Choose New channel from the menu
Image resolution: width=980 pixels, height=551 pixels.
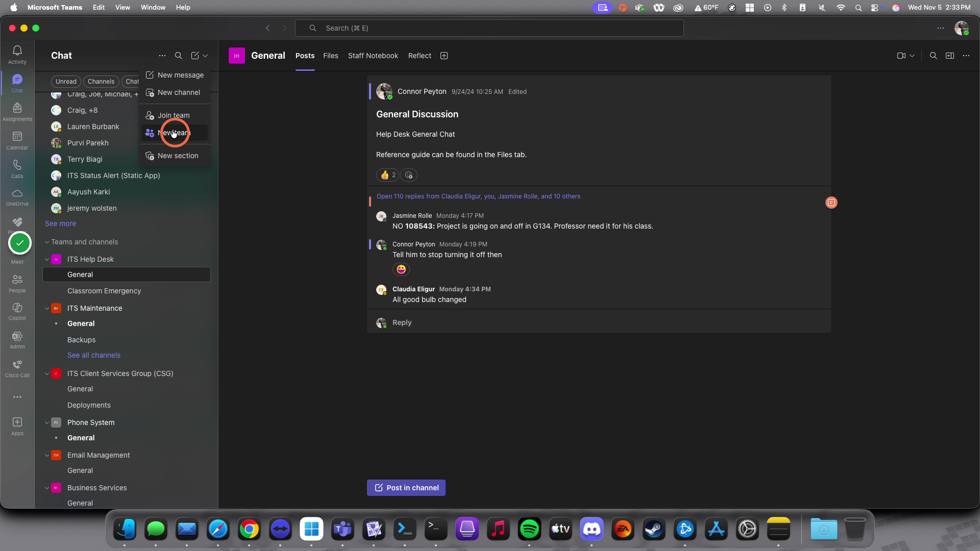(x=175, y=92)
